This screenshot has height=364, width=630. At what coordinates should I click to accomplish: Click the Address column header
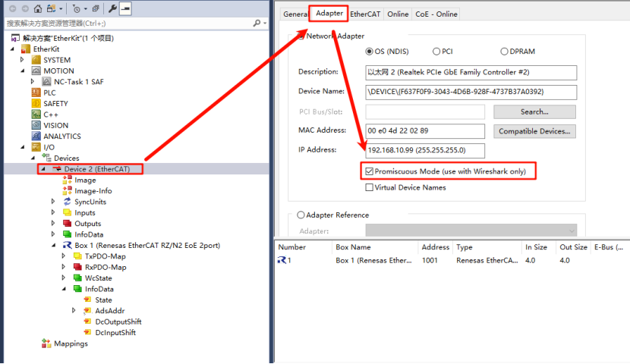click(436, 247)
